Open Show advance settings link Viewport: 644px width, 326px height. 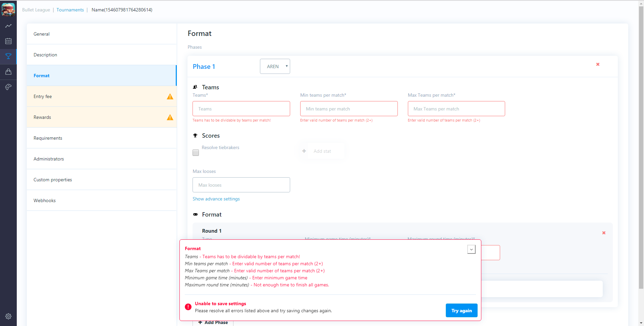(x=216, y=199)
